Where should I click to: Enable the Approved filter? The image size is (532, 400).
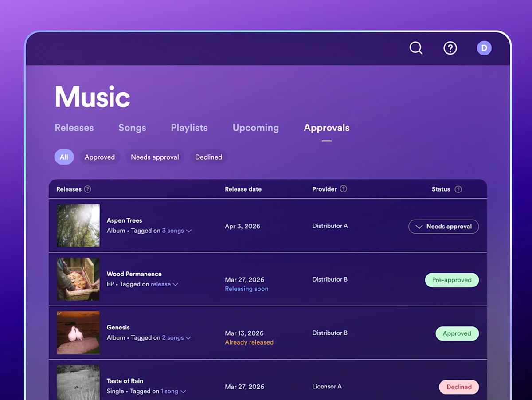(x=100, y=157)
